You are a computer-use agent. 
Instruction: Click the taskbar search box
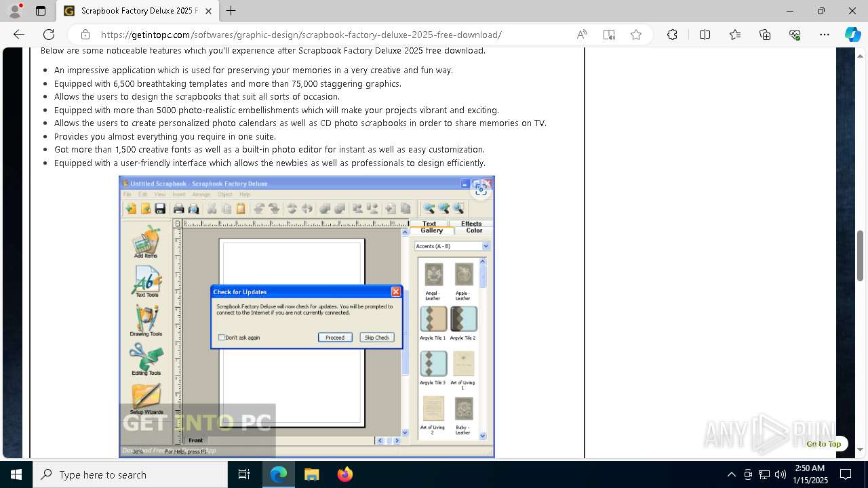[x=130, y=474]
